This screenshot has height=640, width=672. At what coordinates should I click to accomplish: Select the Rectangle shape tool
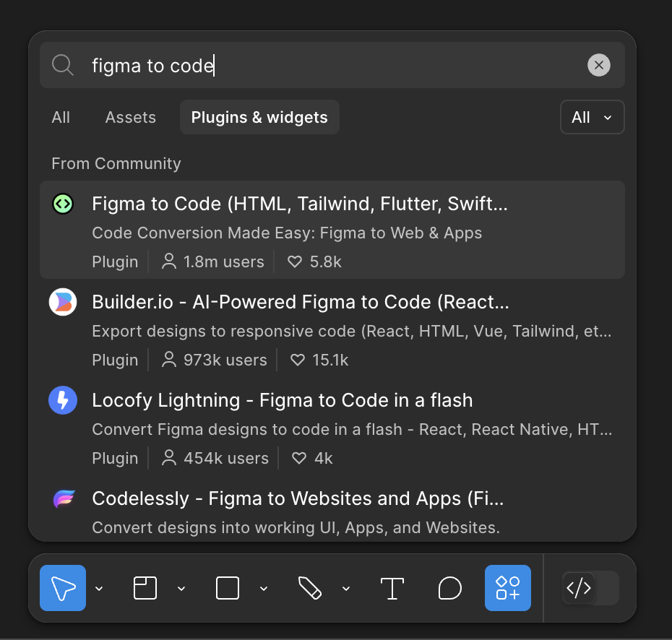227,588
